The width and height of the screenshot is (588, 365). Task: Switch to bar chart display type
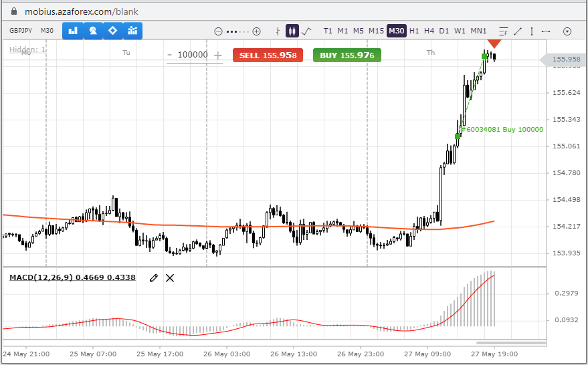point(278,31)
